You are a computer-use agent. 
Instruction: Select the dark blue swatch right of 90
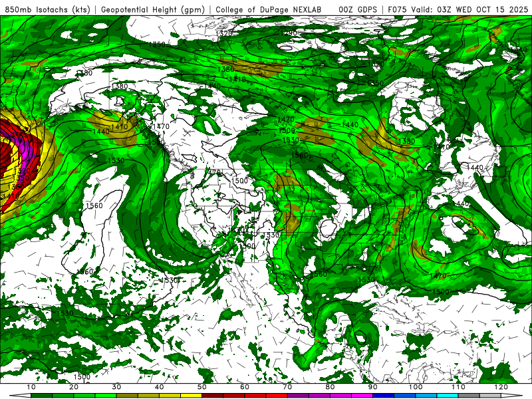[x=384, y=396]
